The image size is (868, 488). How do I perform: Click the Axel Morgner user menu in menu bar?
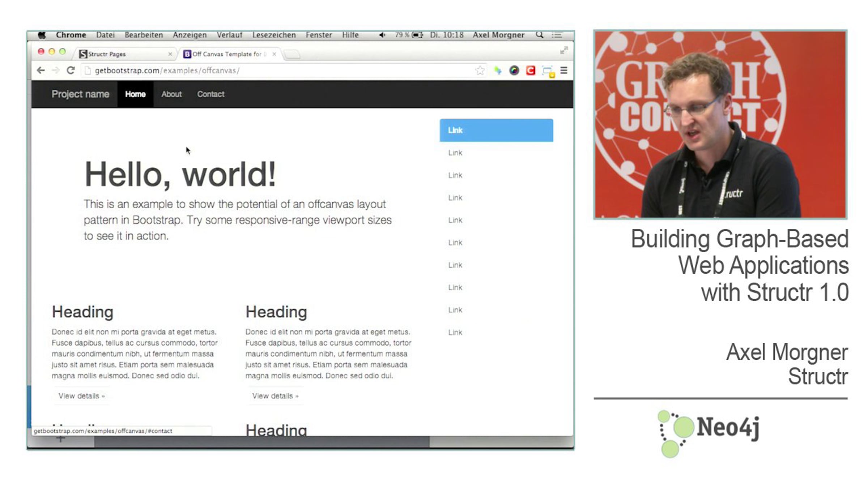pos(498,35)
